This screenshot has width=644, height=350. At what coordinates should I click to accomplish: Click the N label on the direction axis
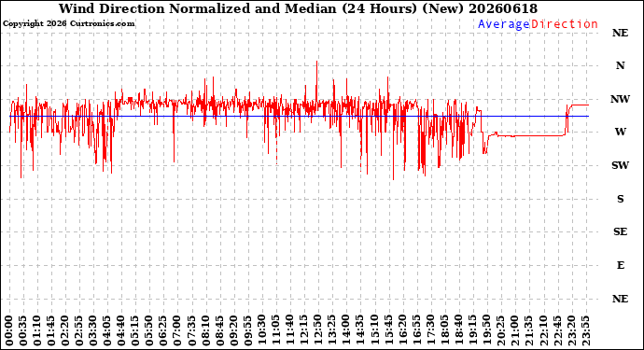pos(620,65)
